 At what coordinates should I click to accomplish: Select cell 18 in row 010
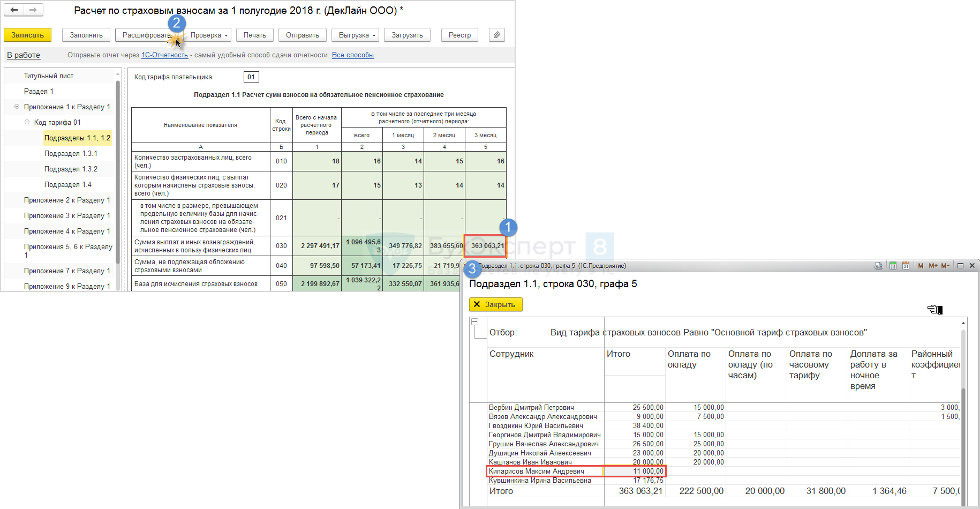tap(317, 161)
